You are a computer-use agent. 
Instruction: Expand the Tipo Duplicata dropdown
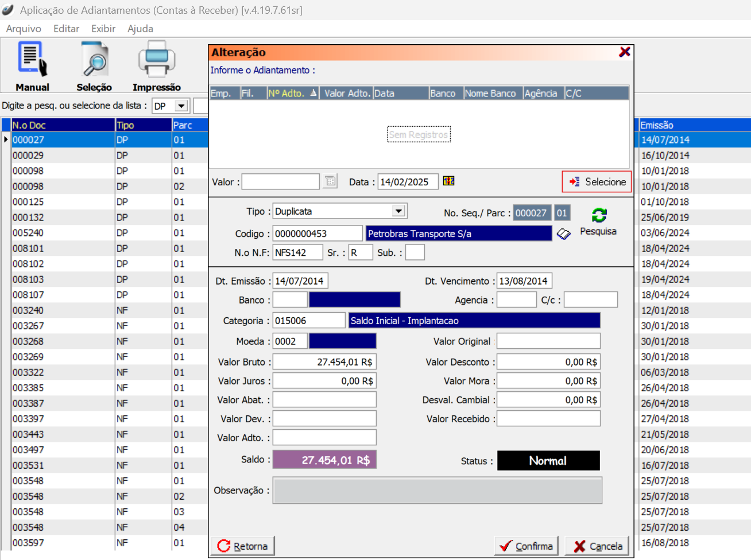click(398, 211)
